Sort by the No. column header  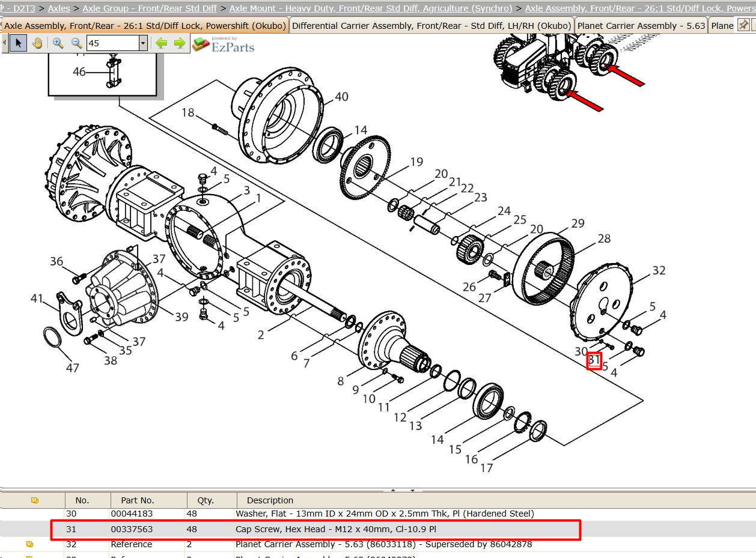point(87,500)
